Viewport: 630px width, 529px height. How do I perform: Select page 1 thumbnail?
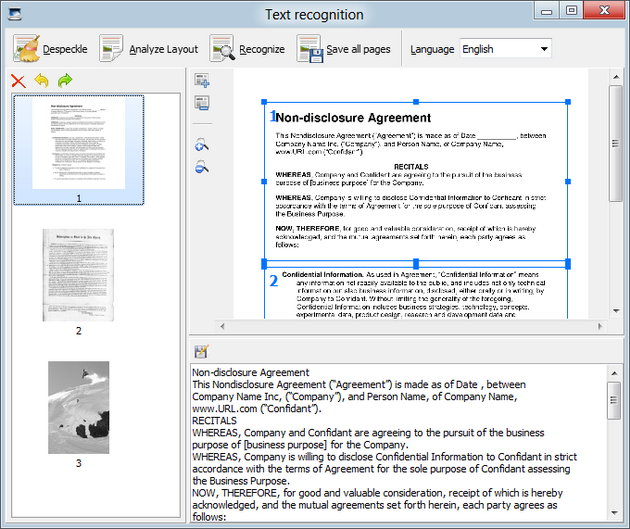pos(78,147)
